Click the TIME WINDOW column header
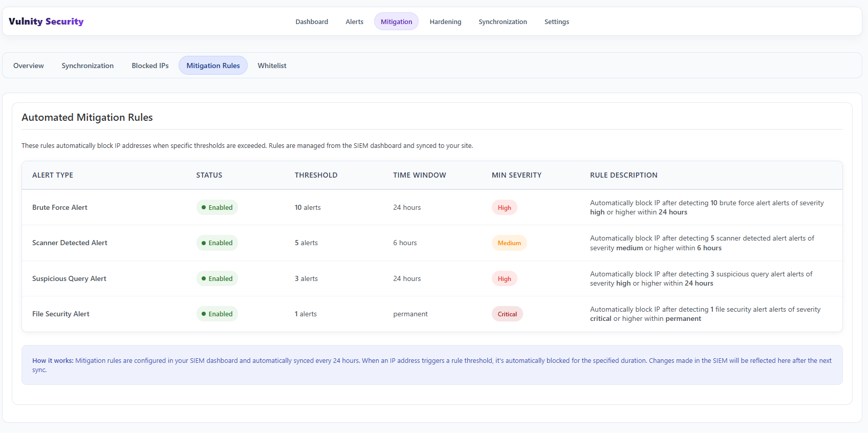868x433 pixels. pos(420,175)
